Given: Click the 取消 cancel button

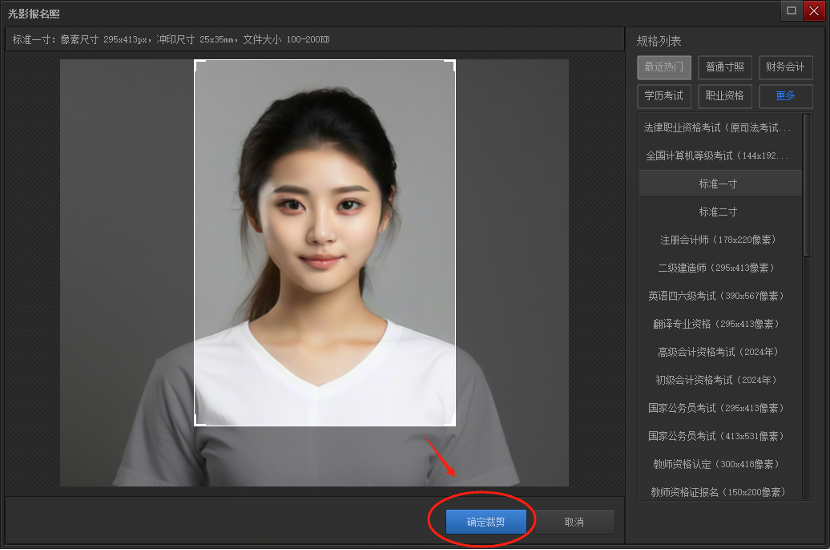Looking at the screenshot, I should 574,522.
